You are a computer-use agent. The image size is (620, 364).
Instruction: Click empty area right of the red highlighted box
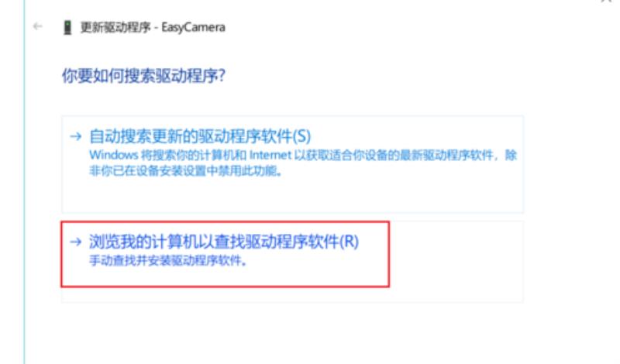click(456, 262)
